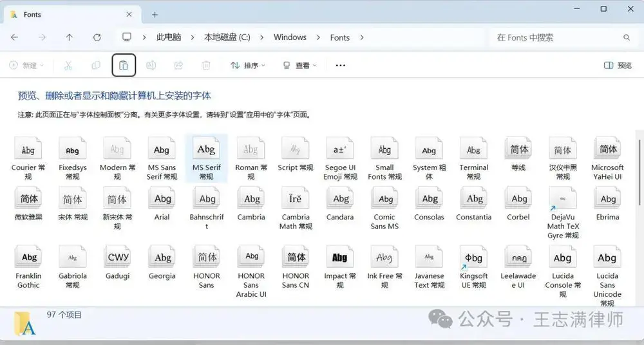Select the Terminal 常规 font

[x=473, y=158]
